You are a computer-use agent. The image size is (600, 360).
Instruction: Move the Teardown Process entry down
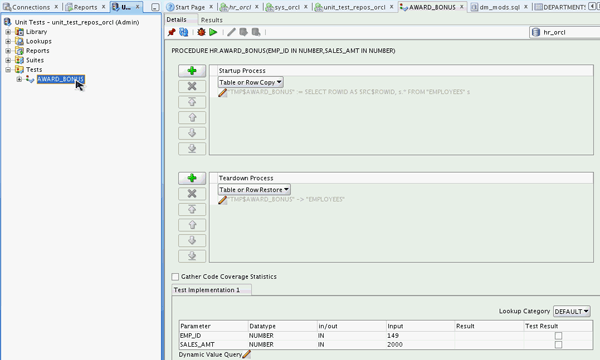click(192, 241)
